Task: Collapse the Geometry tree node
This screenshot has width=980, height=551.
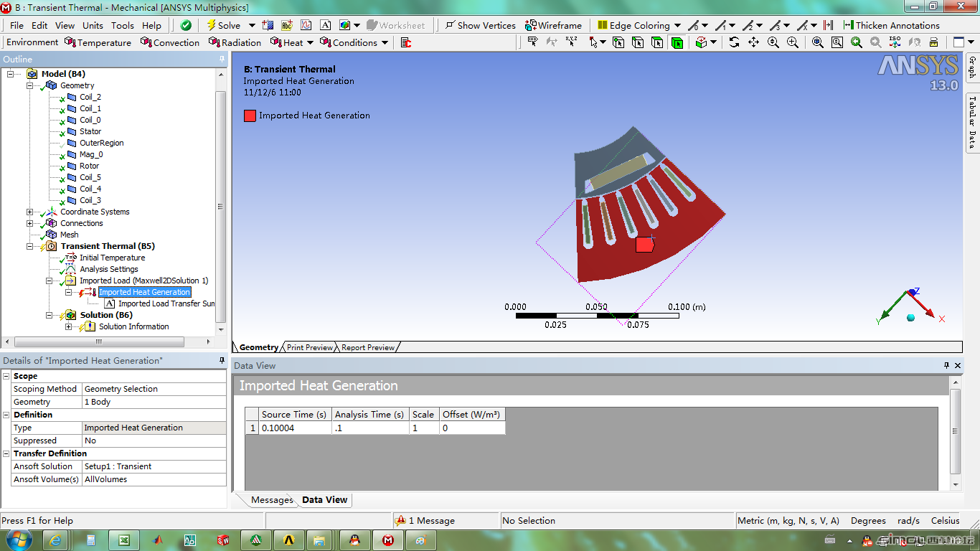Action: [x=30, y=85]
